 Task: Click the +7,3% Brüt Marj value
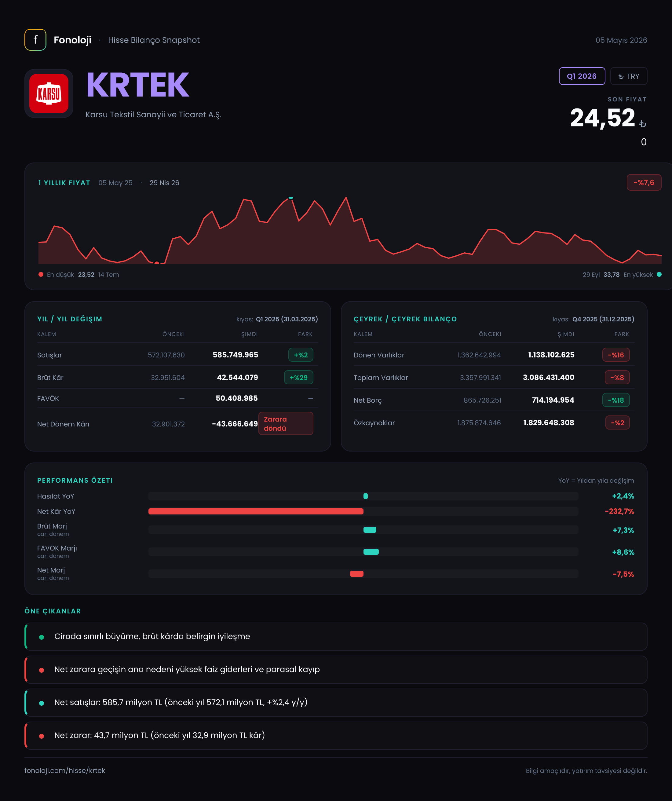click(623, 530)
